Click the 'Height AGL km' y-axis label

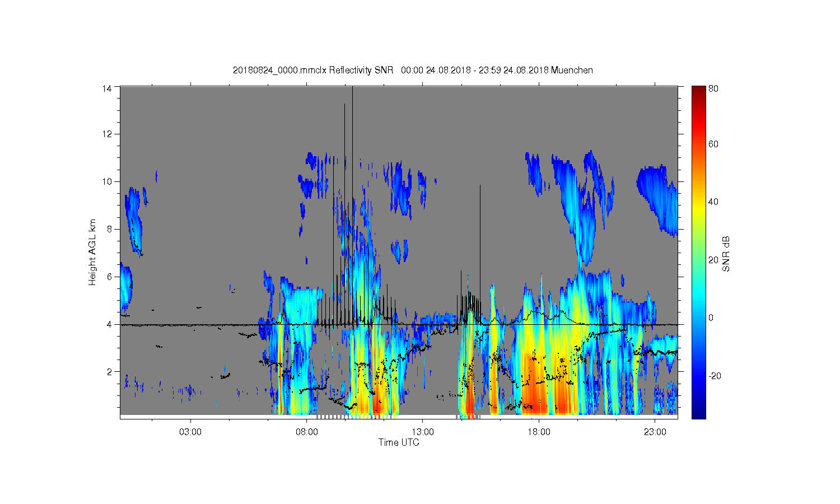pos(92,252)
